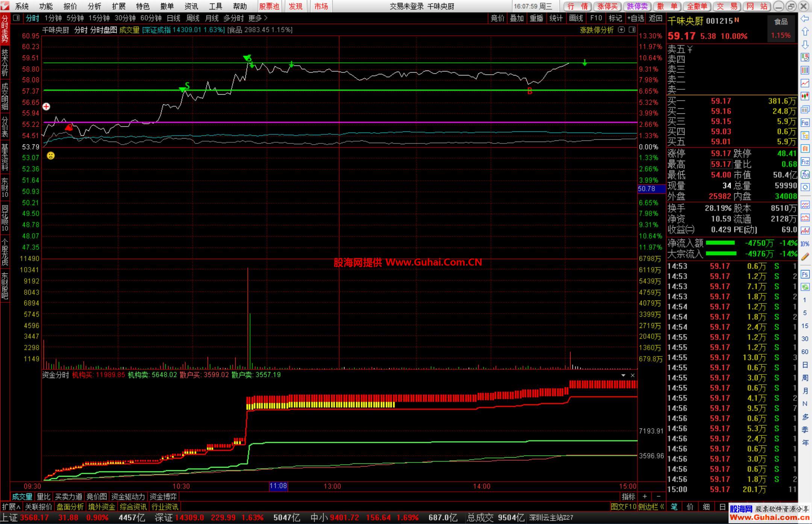Image resolution: width=812 pixels, height=524 pixels.
Task: Click the down arrow for next stock
Action: (805, 45)
